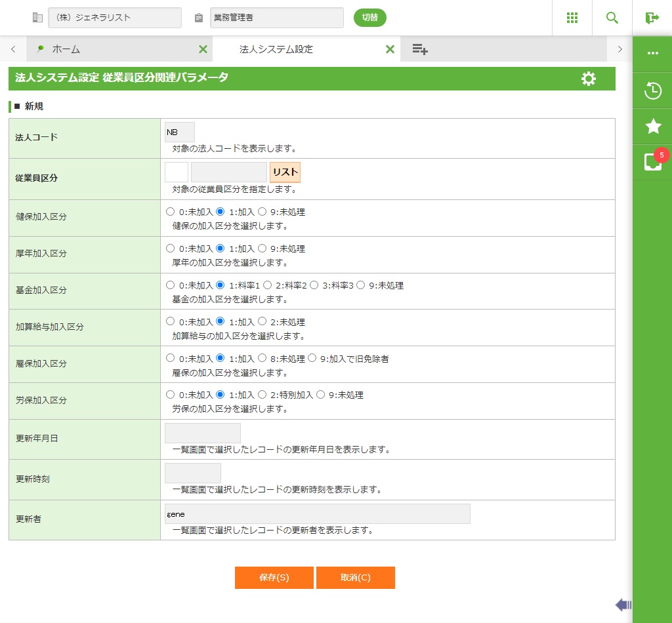Open inbox icon with 5 notifications
This screenshot has height=623, width=672.
pos(652,162)
